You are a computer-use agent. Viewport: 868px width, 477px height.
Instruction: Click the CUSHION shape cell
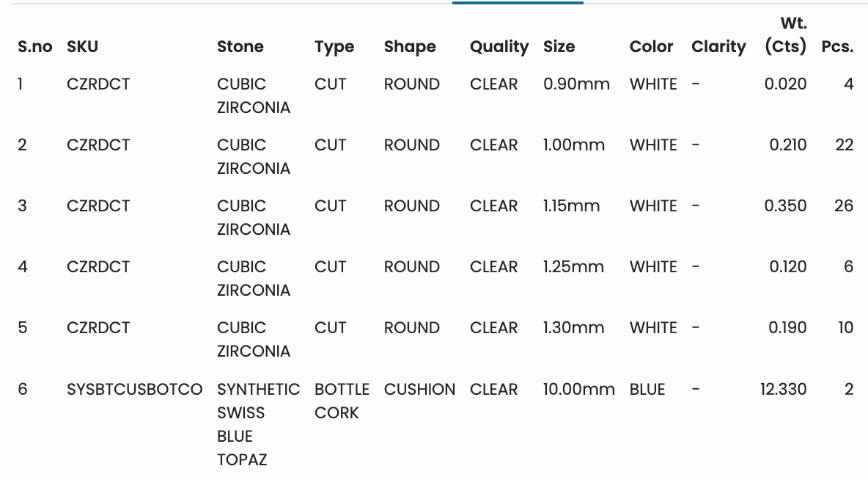coord(419,389)
